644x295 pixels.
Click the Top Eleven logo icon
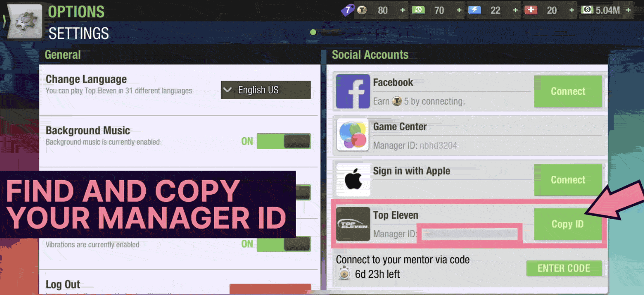click(353, 224)
